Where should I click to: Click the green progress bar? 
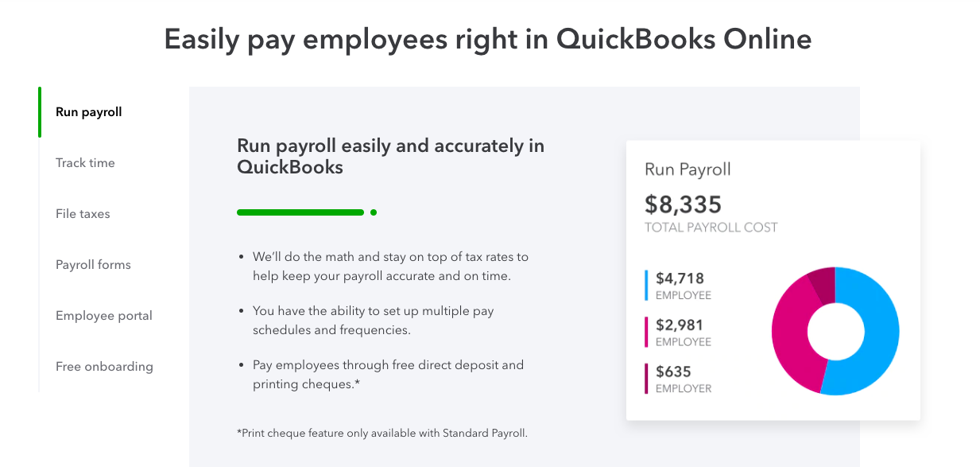(300, 212)
